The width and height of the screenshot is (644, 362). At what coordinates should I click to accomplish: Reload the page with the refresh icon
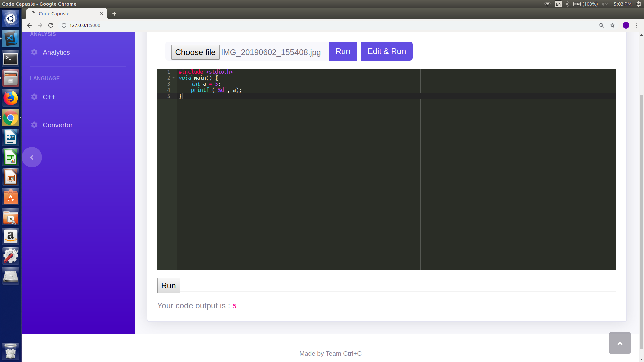click(x=51, y=25)
